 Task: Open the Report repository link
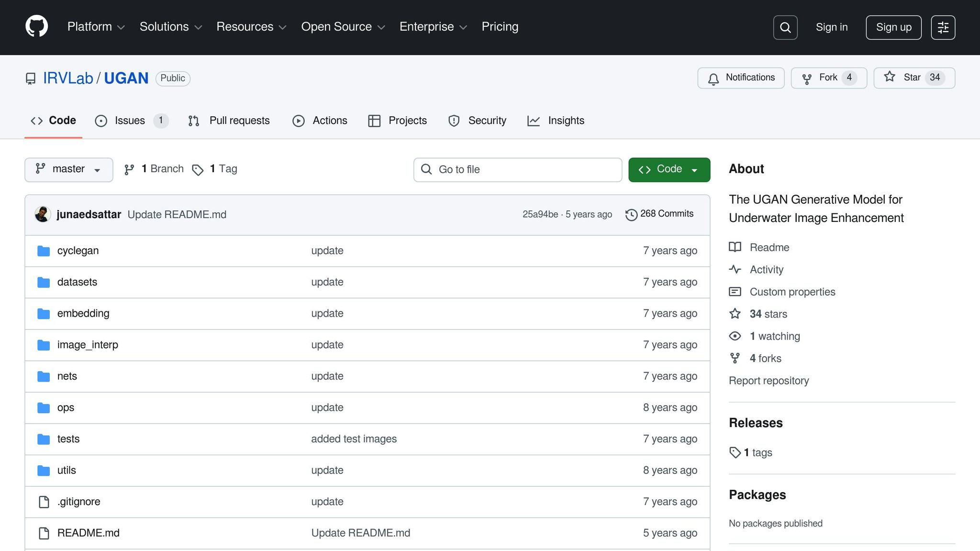768,381
